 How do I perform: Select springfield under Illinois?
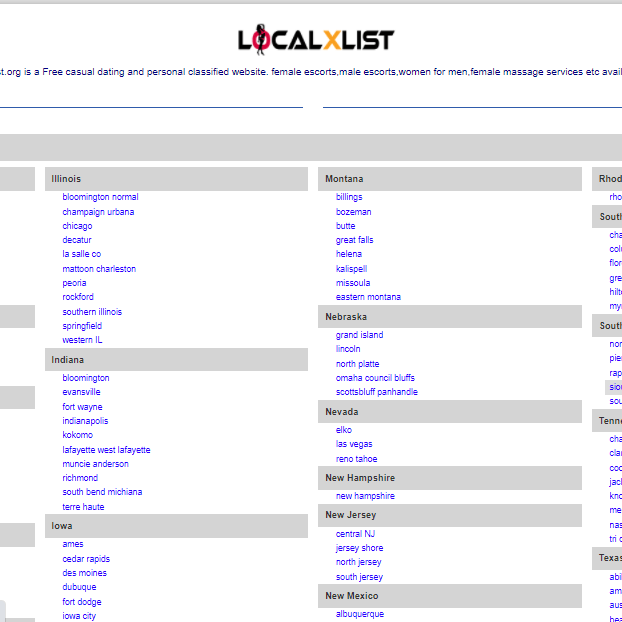pyautogui.click(x=82, y=326)
